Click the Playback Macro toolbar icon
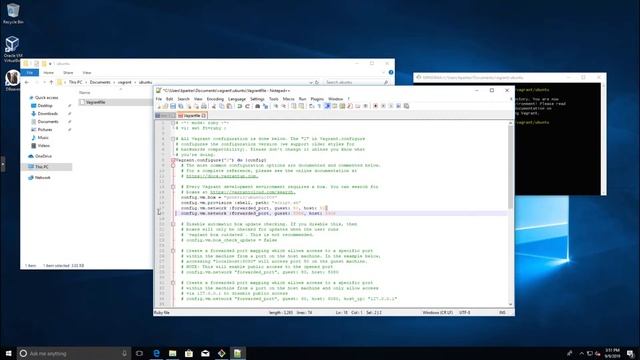Screen dimensions: 640x360 click(391, 106)
